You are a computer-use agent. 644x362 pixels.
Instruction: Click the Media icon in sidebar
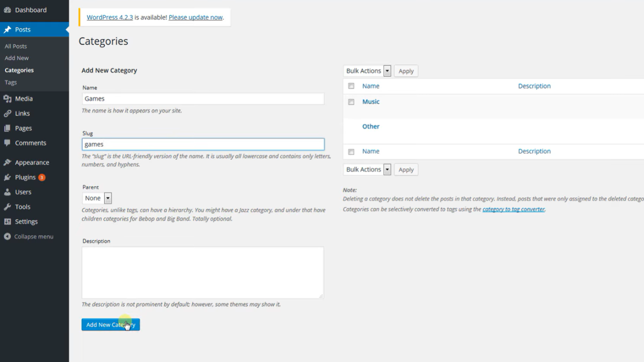(8, 99)
